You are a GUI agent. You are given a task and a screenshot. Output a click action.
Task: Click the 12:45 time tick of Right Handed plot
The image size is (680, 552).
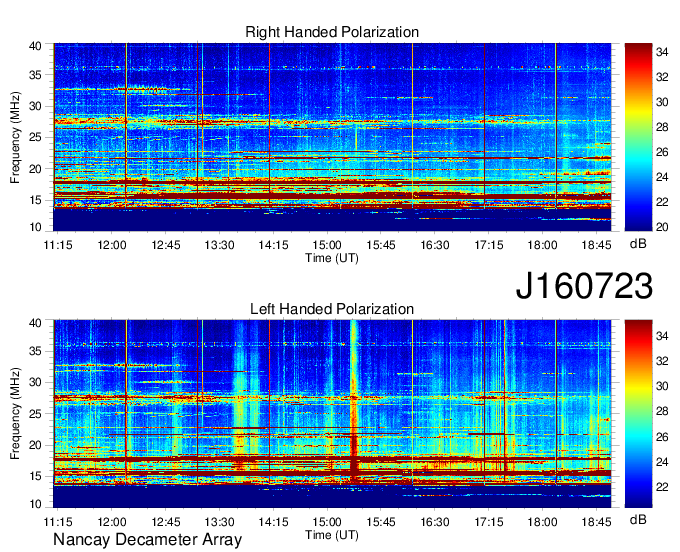coord(166,245)
